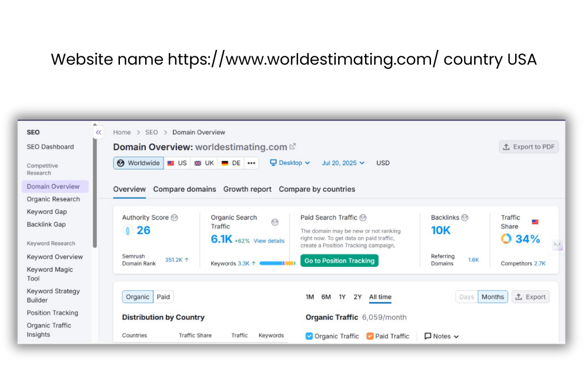
Task: Open external link icon beside worldestimating.com
Action: coord(293,147)
